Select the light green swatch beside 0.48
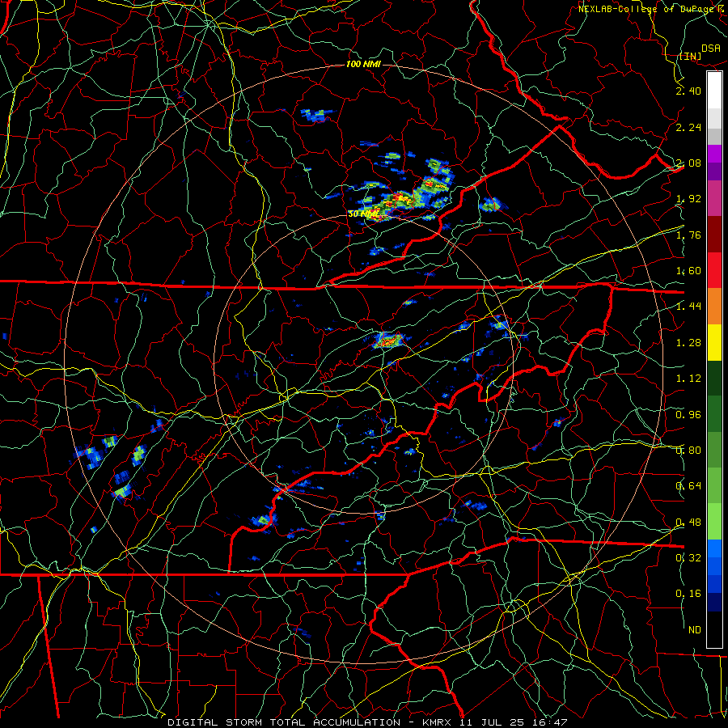This screenshot has height=728, width=728. 714,522
